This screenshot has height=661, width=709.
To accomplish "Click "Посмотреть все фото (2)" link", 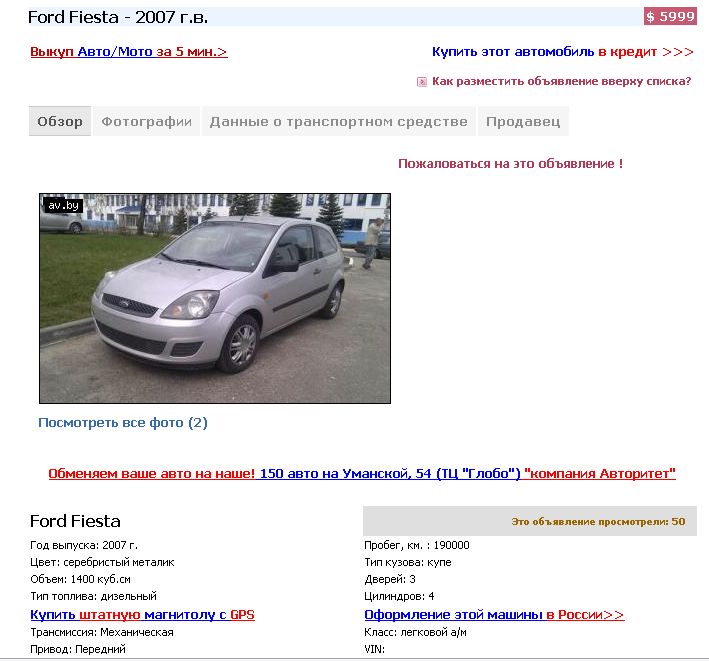I will (123, 423).
